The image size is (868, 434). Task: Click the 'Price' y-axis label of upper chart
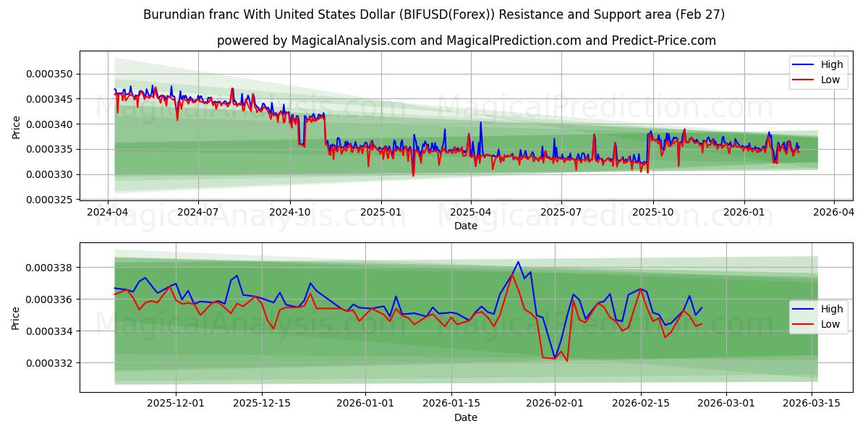pyautogui.click(x=16, y=127)
